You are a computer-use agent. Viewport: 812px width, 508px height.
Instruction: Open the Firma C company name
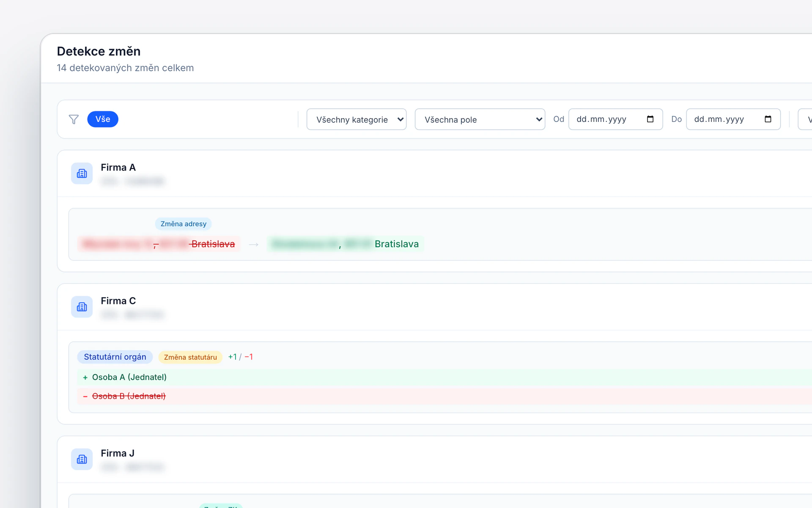(118, 301)
